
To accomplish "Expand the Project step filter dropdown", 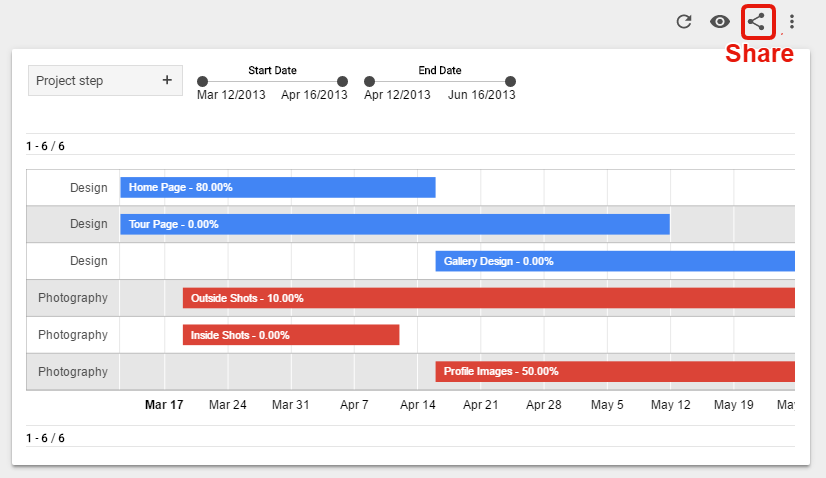I will (105, 81).
